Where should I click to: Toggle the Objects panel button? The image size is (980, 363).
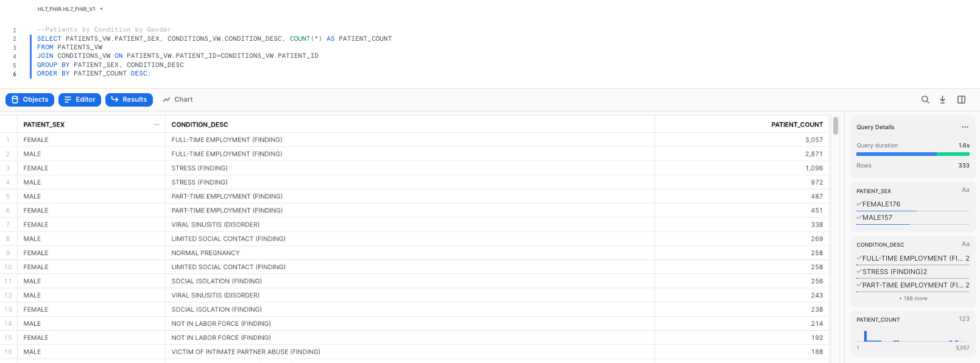30,100
